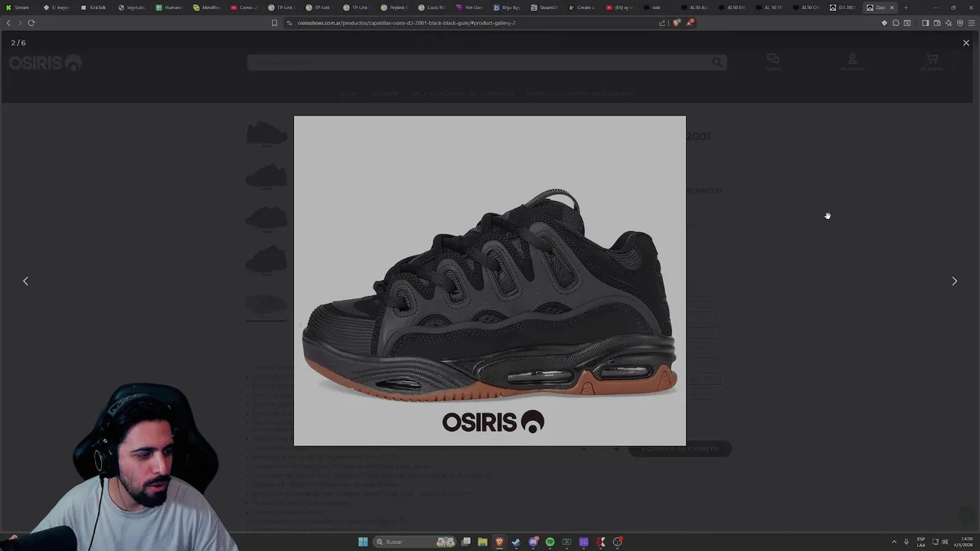The height and width of the screenshot is (551, 980).
Task: Switch to the SteamDB tab
Action: pyautogui.click(x=544, y=8)
